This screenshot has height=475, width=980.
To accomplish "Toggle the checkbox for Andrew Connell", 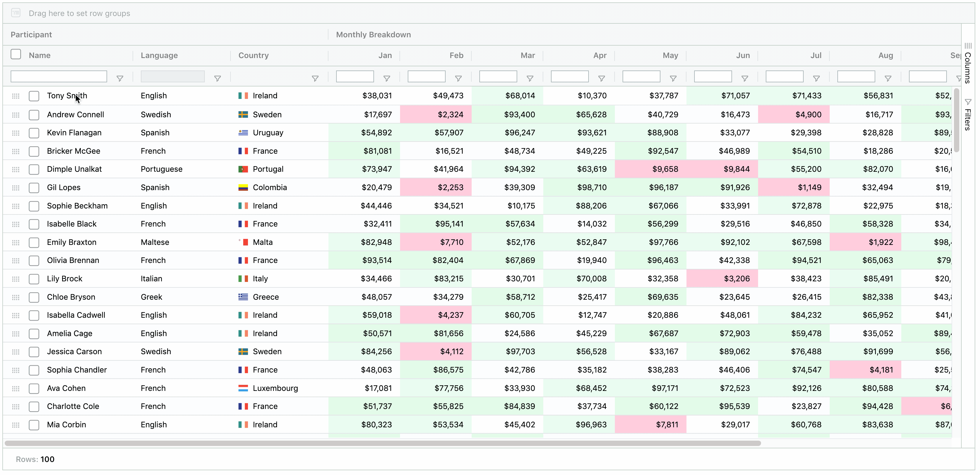I will pos(34,114).
